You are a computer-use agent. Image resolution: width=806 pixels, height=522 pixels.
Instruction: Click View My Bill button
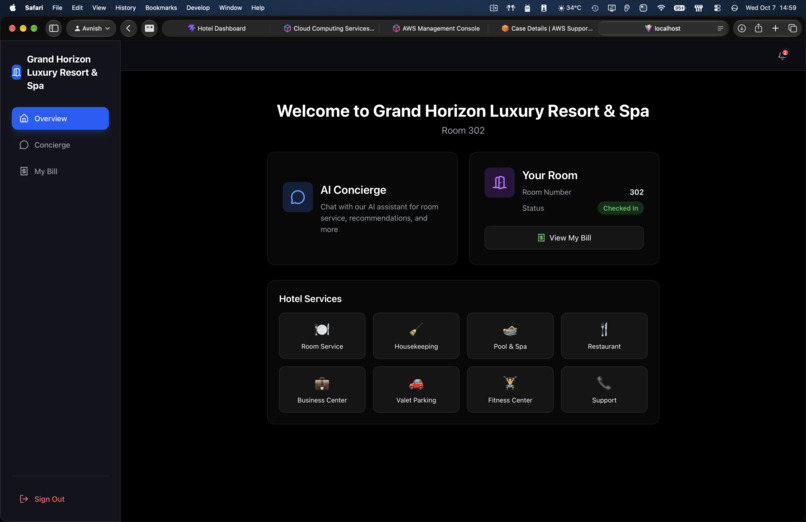(x=564, y=238)
